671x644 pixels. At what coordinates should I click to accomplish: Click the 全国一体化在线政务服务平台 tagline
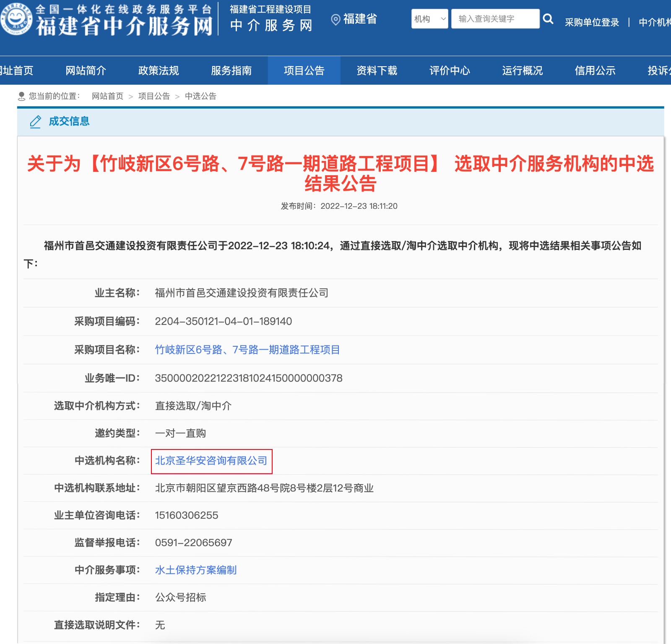pos(123,9)
